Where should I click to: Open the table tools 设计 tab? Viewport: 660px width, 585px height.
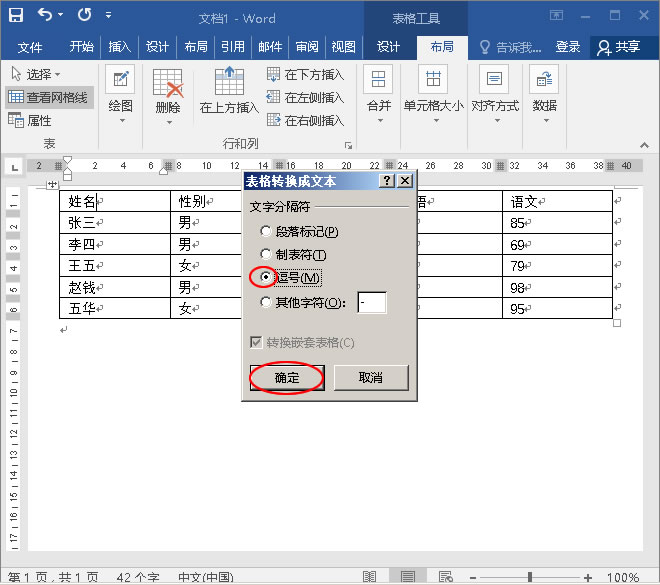(x=388, y=47)
